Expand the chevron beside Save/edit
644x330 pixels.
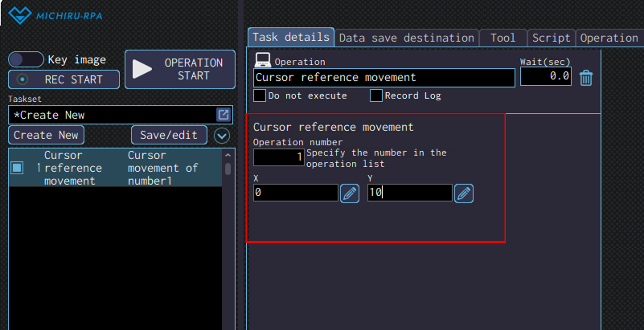point(222,136)
